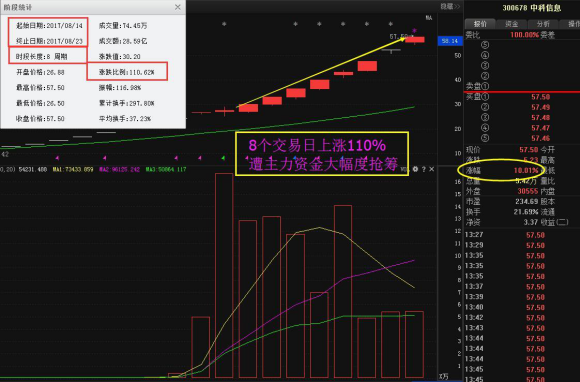The width and height of the screenshot is (580, 382).
Task: Click the green triangle marker below chart
Action: (x=223, y=158)
